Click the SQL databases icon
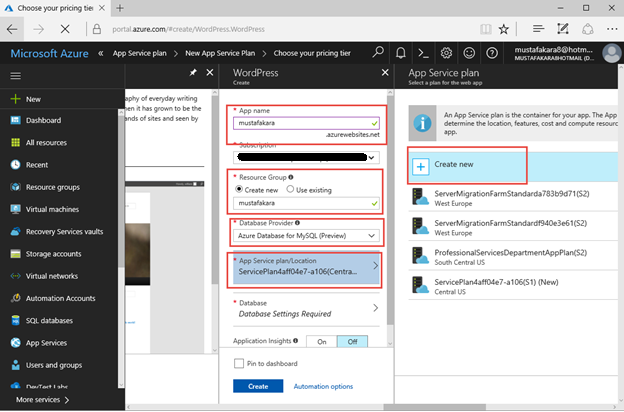 click(x=16, y=320)
